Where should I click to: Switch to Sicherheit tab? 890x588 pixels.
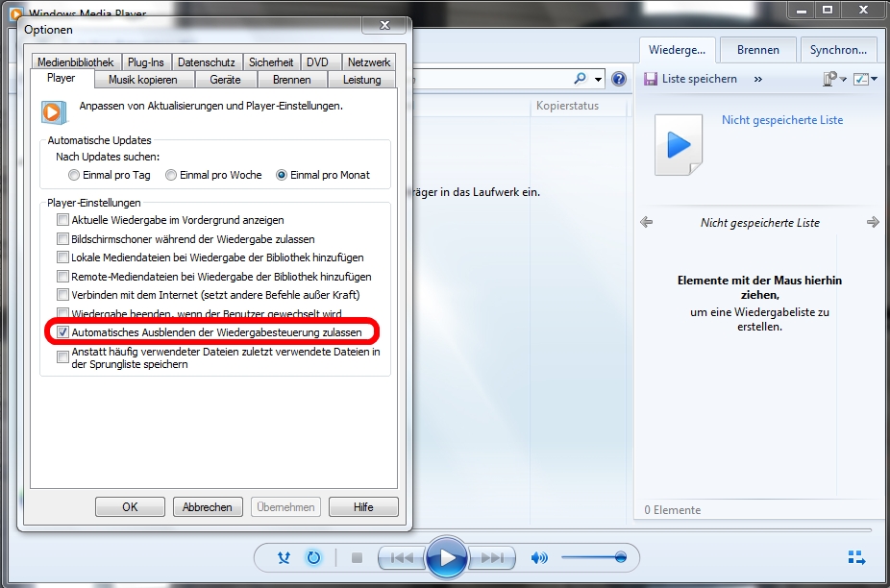tap(271, 62)
